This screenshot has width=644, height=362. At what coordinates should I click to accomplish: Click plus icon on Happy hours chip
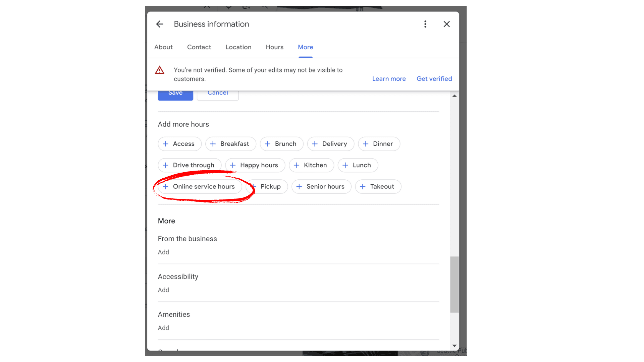click(233, 165)
